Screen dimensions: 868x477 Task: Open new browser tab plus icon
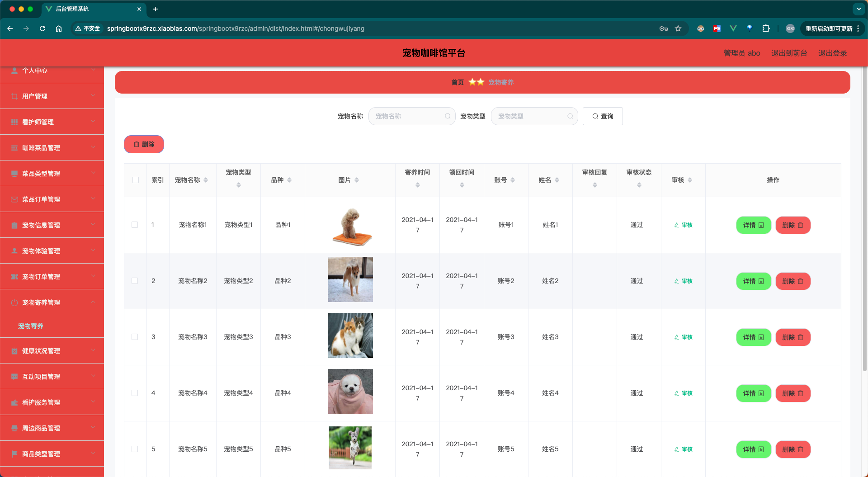point(156,9)
